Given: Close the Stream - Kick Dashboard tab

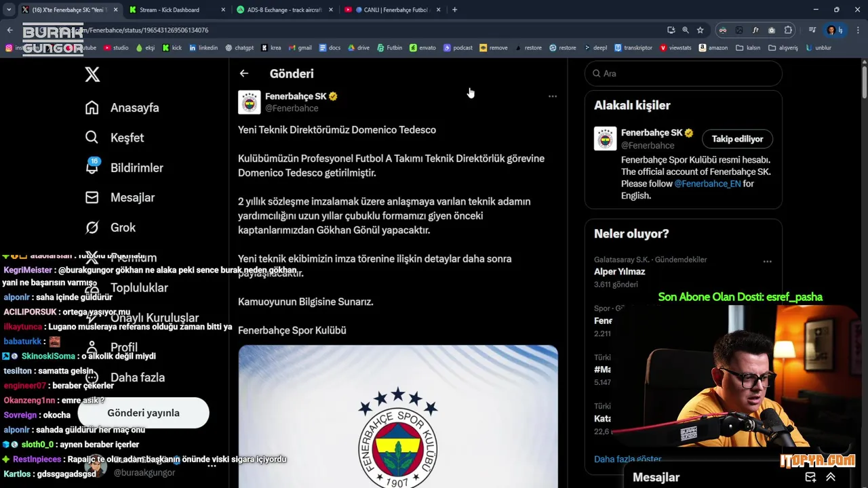Looking at the screenshot, I should [223, 9].
